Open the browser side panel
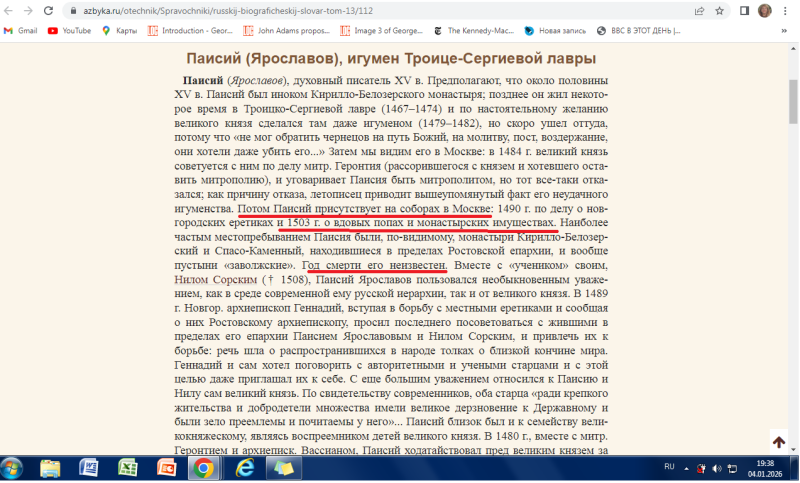The height and width of the screenshot is (483, 800). 745,10
